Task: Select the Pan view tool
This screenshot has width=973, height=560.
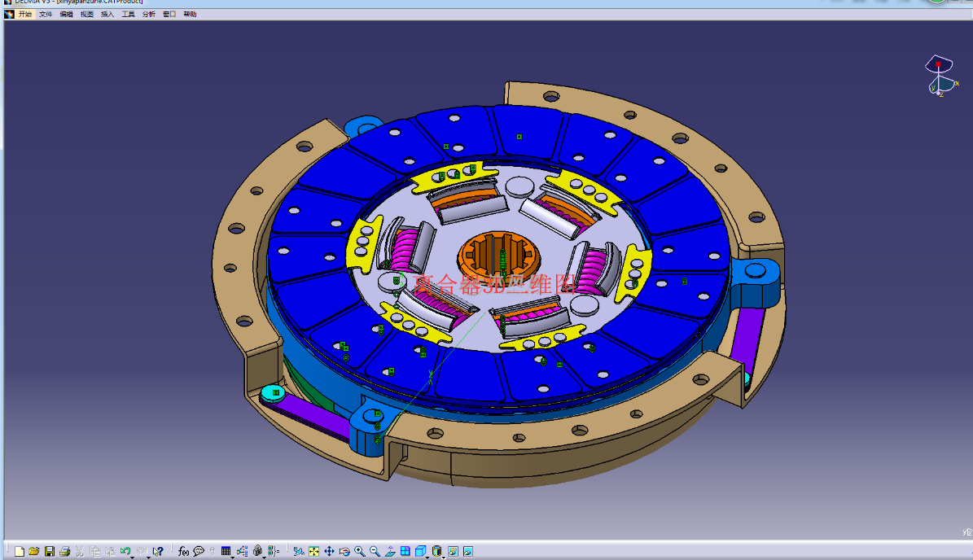Action: click(329, 551)
